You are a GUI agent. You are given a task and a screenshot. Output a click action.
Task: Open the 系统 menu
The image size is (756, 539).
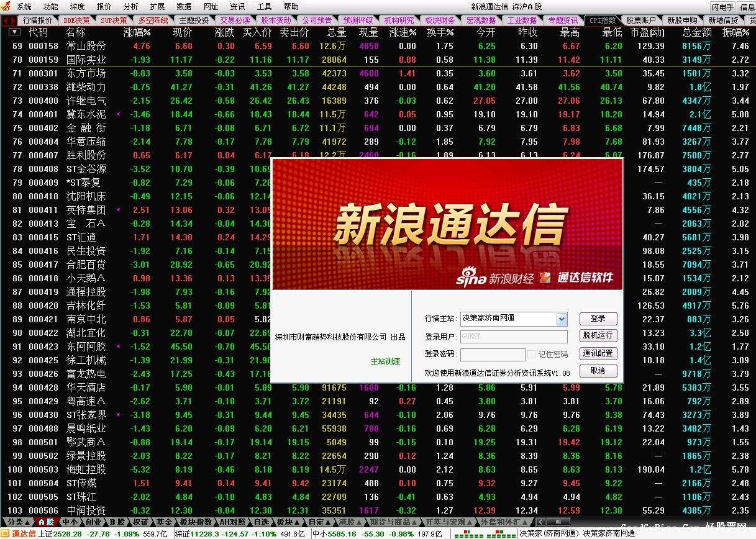coord(24,6)
